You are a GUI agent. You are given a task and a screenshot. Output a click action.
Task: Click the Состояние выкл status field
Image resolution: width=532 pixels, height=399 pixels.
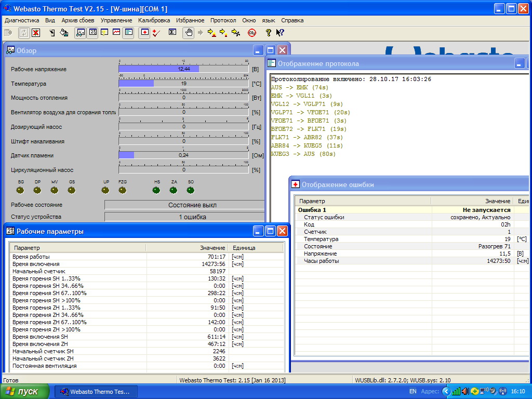pos(184,205)
